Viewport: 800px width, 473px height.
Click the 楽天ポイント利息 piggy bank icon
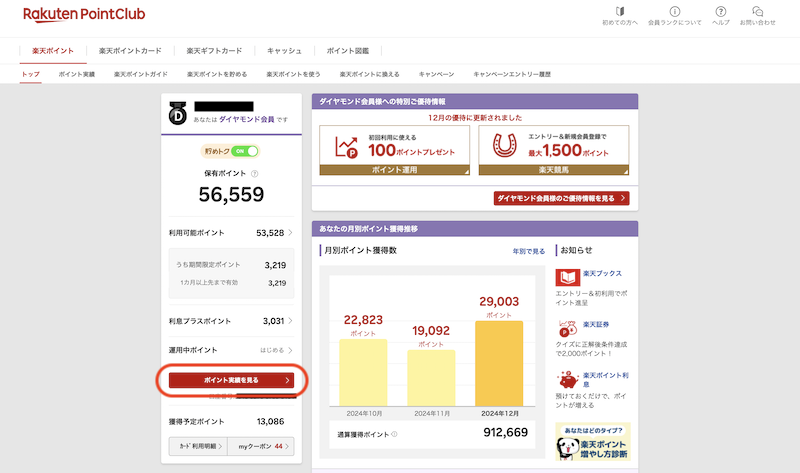tap(568, 380)
